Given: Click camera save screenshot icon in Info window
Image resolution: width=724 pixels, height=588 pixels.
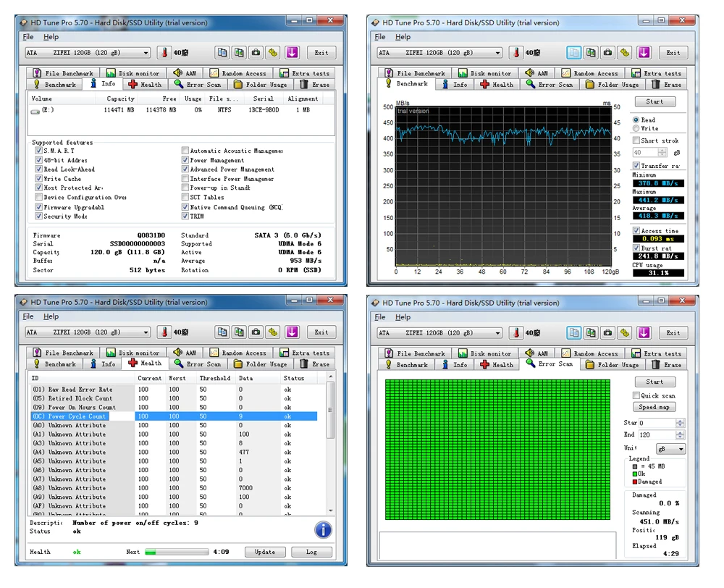Looking at the screenshot, I should [x=256, y=53].
